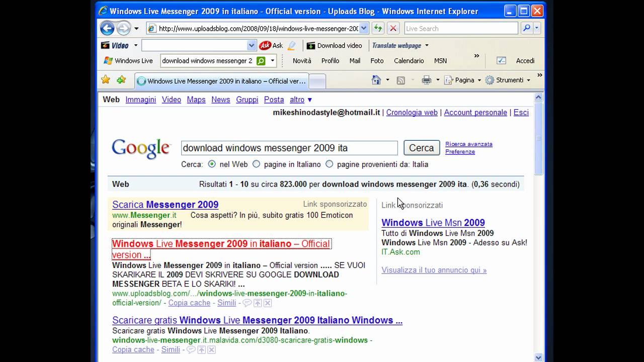Click the Ask logo button

(x=271, y=45)
